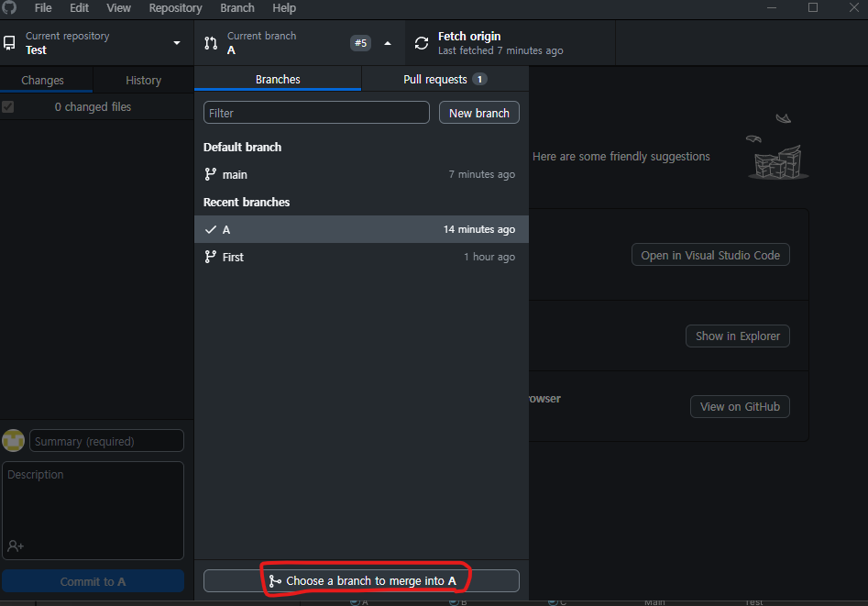The image size is (868, 606).
Task: Click Open in Visual Studio Code button
Action: pyautogui.click(x=710, y=255)
